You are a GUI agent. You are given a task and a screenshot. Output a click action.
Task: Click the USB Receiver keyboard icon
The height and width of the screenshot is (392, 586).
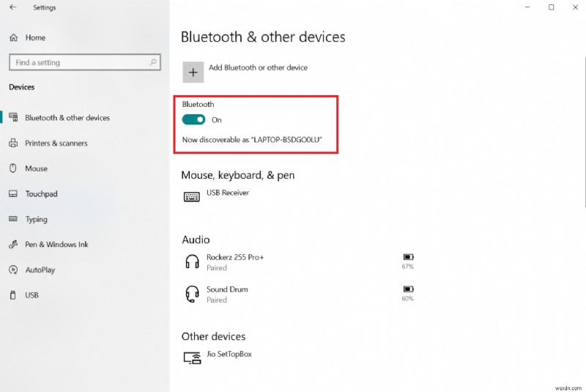(192, 196)
